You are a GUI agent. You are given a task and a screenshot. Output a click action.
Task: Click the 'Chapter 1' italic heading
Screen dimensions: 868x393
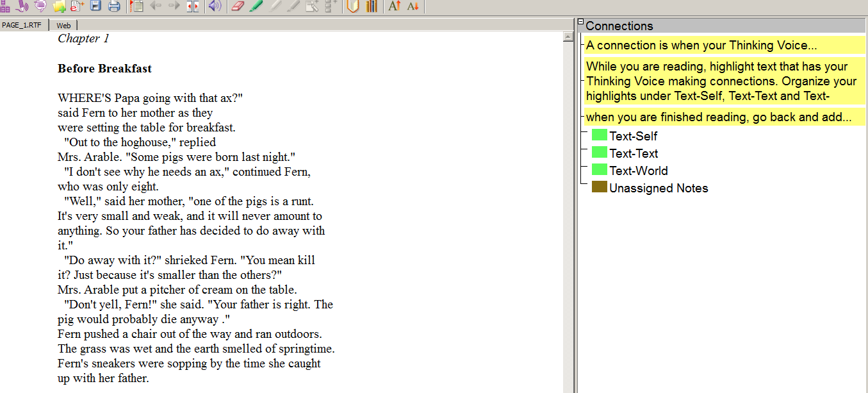click(x=83, y=38)
